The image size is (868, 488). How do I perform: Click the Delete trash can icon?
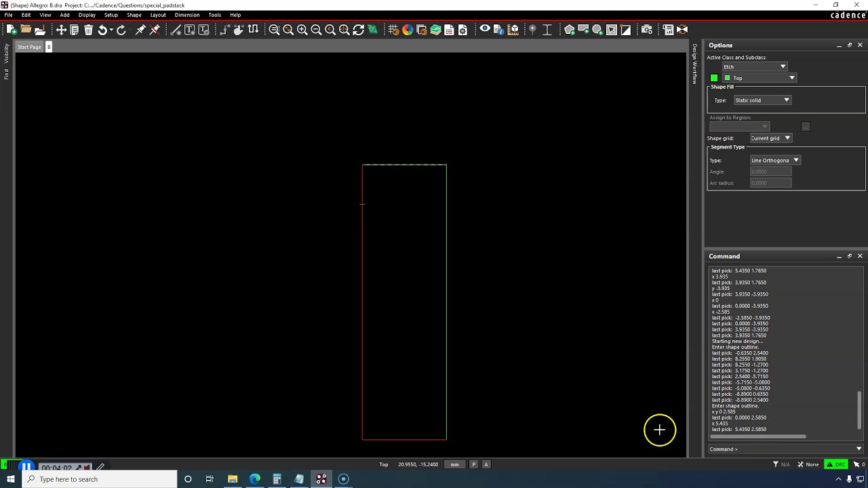88,30
